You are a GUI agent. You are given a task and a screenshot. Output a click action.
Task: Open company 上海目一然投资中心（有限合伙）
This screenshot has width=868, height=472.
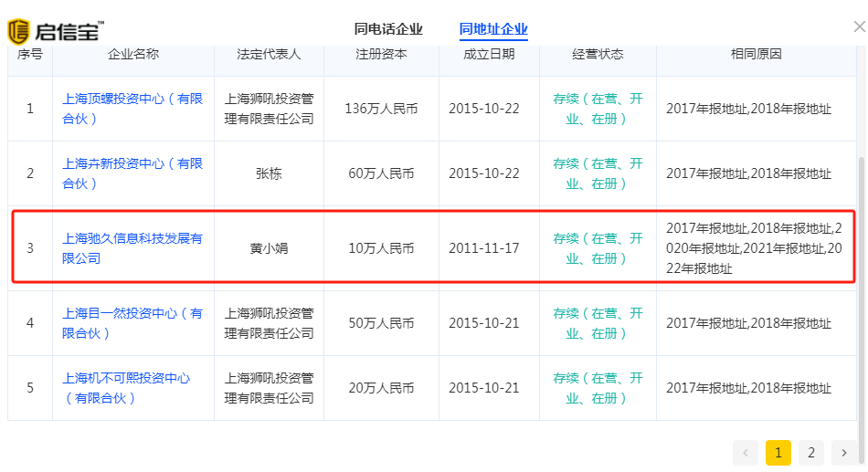tap(132, 323)
